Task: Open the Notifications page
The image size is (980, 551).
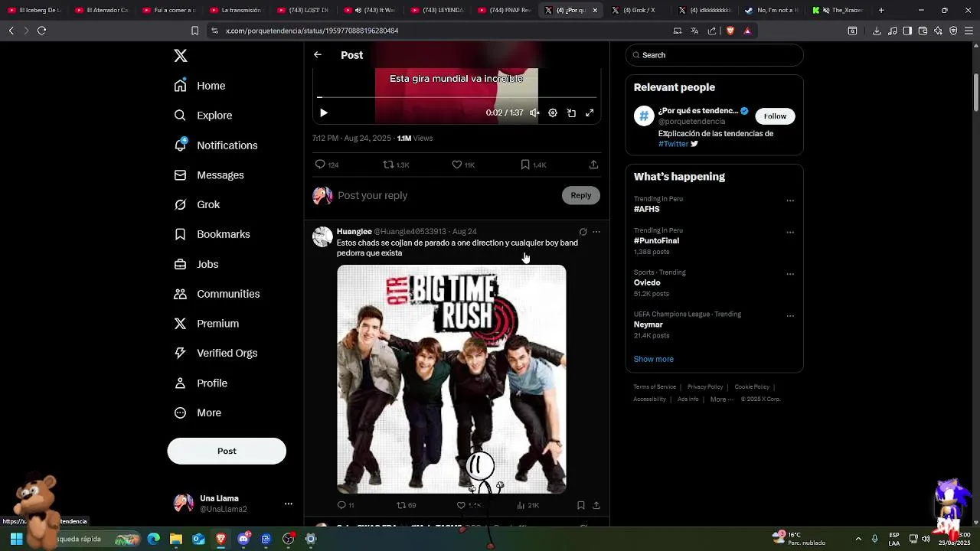Action: tap(216, 145)
